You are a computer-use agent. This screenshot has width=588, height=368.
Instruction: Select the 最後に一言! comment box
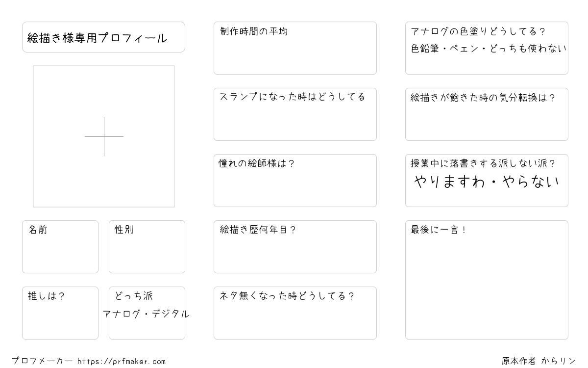pos(487,280)
